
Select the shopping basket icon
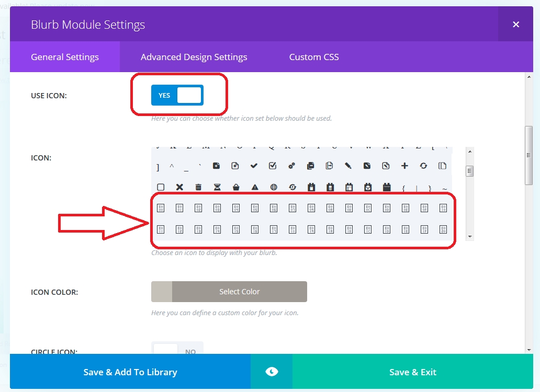[236, 187]
